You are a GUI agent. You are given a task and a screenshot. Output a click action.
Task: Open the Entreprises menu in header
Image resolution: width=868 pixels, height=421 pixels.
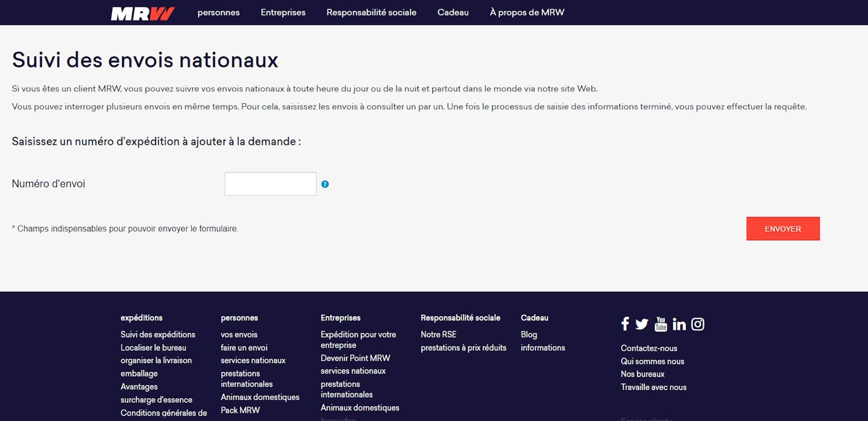pos(283,13)
